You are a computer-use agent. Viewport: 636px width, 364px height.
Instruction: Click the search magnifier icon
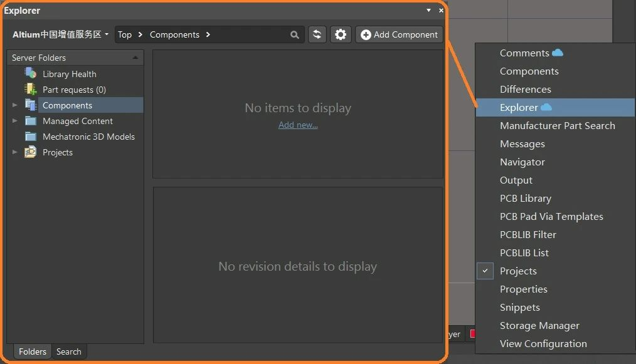tap(295, 35)
